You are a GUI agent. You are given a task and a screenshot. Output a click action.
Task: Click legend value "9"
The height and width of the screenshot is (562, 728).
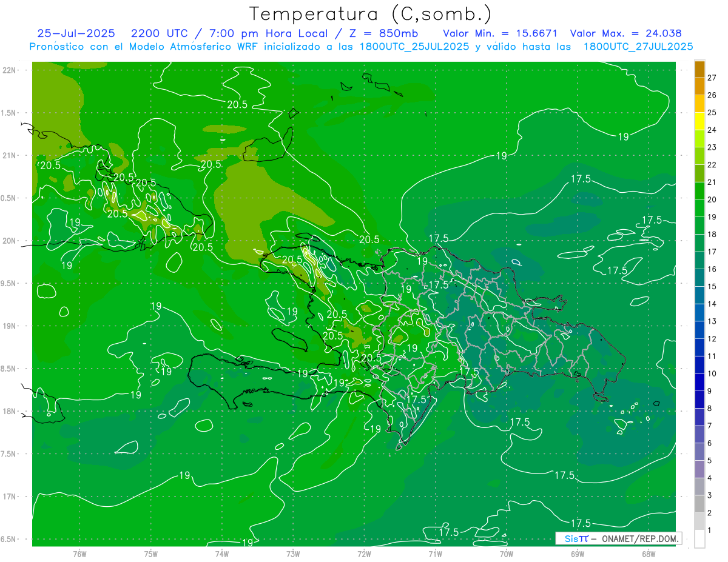[x=709, y=391]
